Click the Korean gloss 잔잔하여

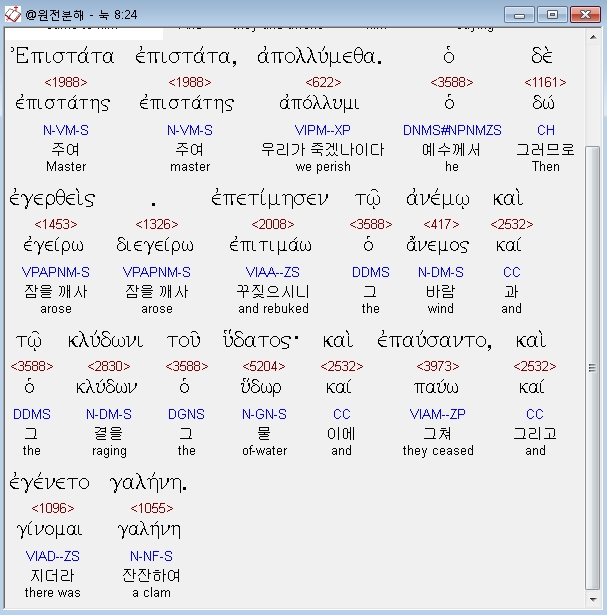pyautogui.click(x=151, y=576)
